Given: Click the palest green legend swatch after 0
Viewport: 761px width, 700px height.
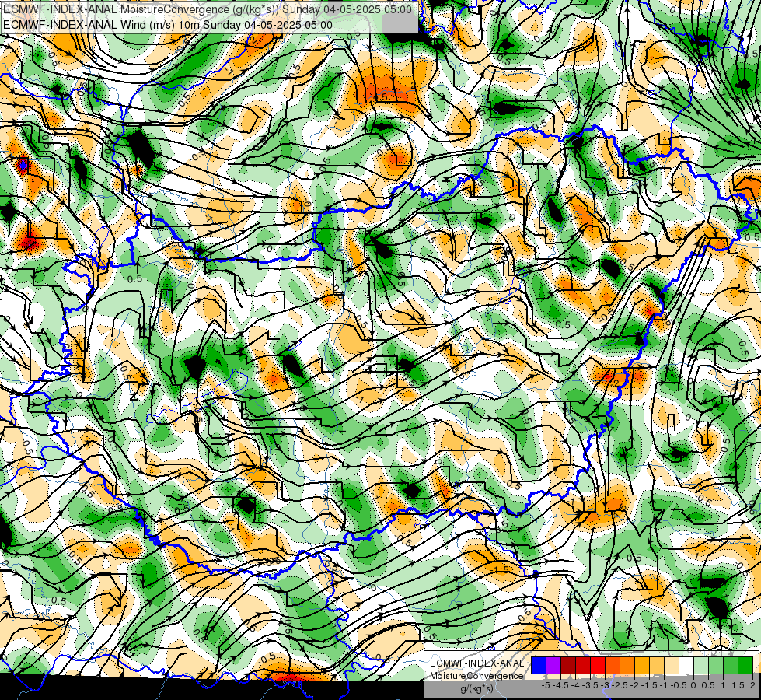Looking at the screenshot, I should [701, 666].
